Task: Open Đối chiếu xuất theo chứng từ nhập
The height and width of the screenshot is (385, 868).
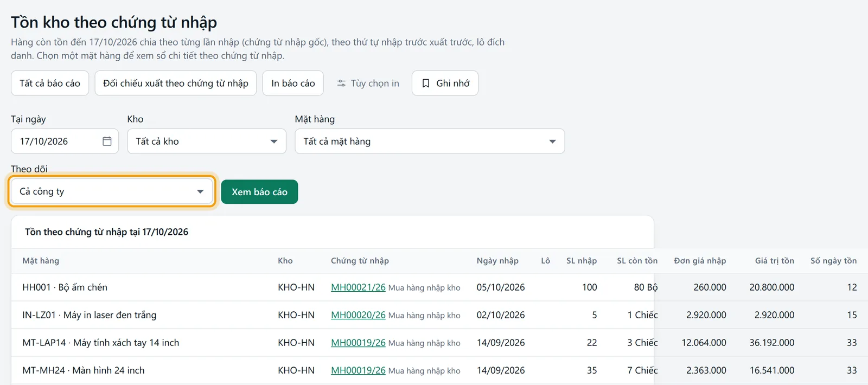Action: 176,84
